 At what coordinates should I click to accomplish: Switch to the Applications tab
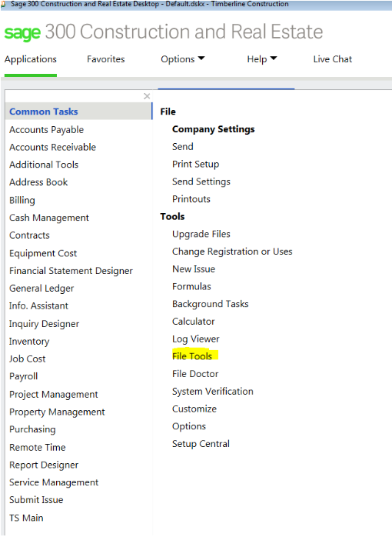tap(31, 59)
